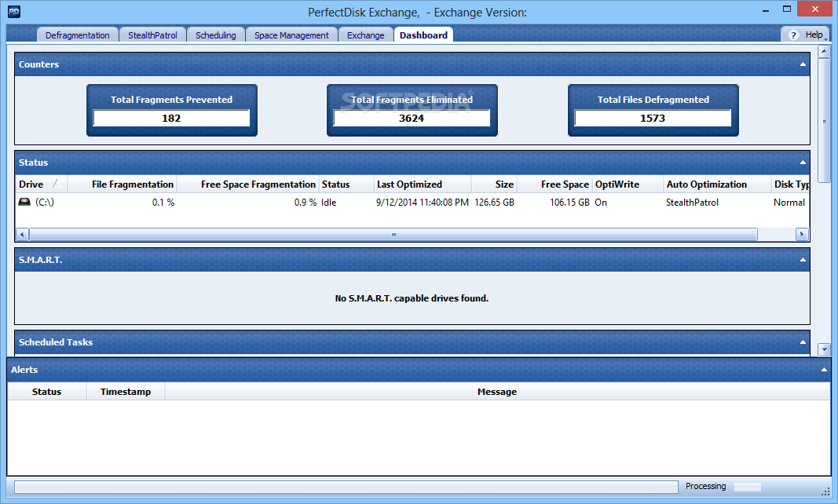838x504 pixels.
Task: Click the OptiWrite On value
Action: pyautogui.click(x=601, y=202)
